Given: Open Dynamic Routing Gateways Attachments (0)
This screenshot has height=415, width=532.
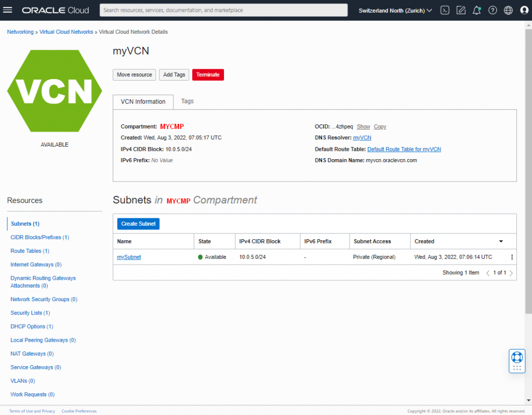Looking at the screenshot, I should (43, 282).
